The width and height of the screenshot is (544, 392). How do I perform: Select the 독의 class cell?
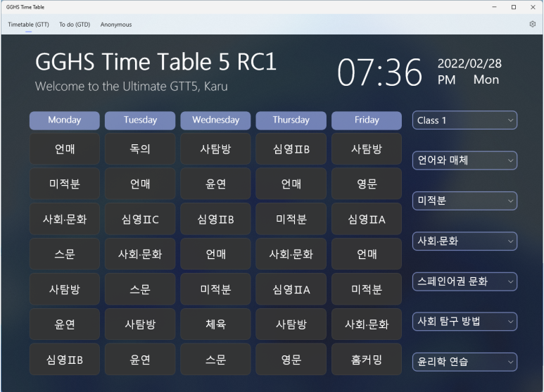140,148
